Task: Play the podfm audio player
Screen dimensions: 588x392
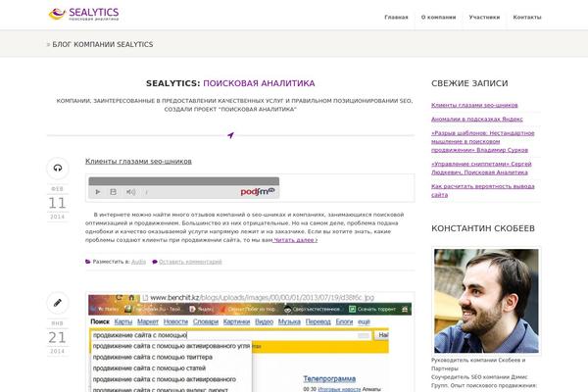Action: click(98, 192)
